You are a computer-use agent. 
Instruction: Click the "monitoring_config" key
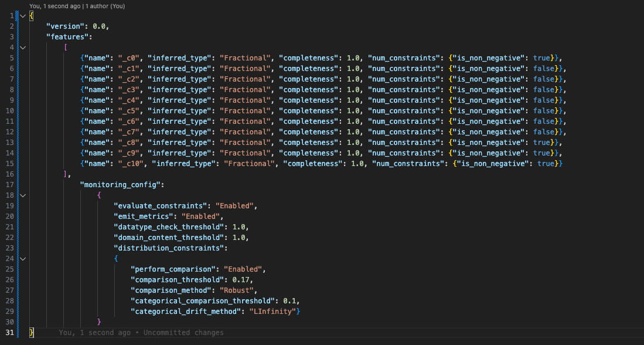[x=120, y=185]
